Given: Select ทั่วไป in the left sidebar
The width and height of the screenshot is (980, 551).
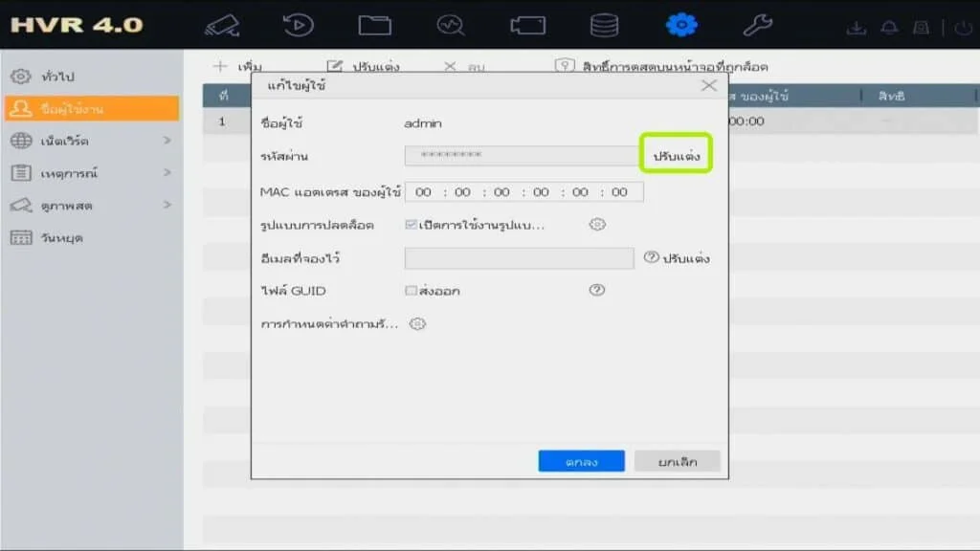Looking at the screenshot, I should [57, 76].
